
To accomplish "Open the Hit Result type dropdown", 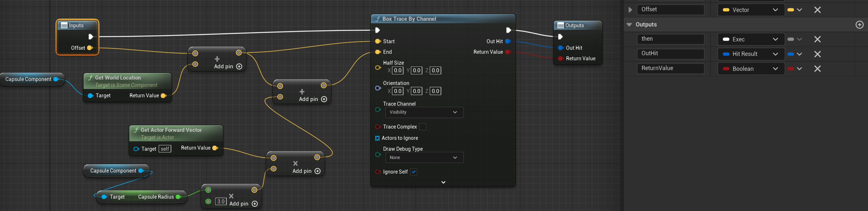I will click(x=750, y=54).
